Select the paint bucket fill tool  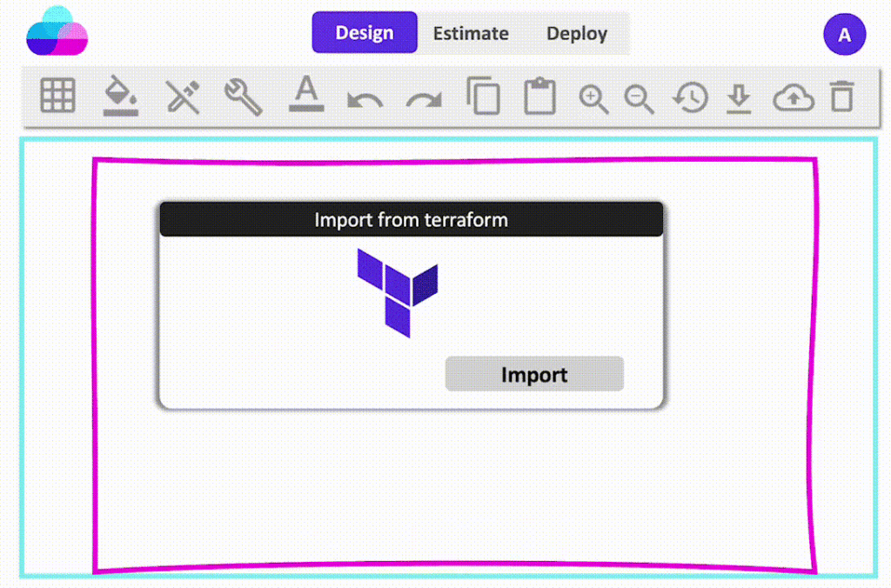point(120,96)
